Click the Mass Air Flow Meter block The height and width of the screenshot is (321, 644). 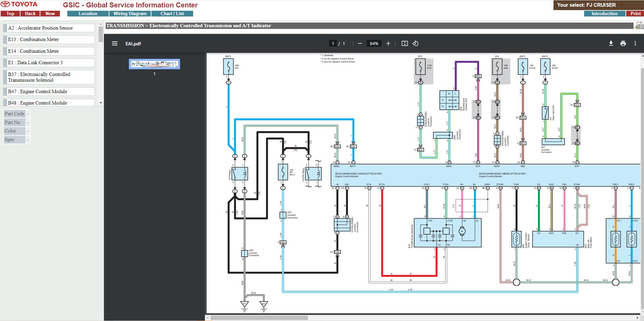click(x=558, y=239)
